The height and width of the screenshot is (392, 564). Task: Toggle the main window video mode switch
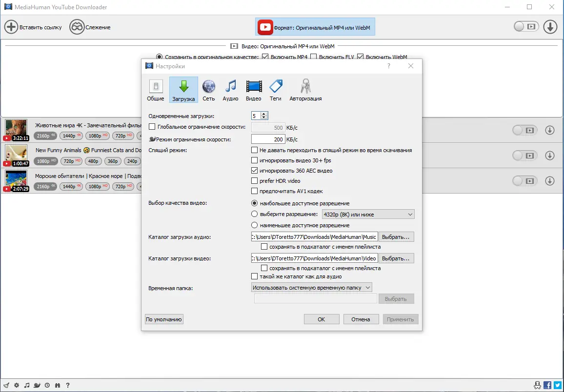pos(526,26)
